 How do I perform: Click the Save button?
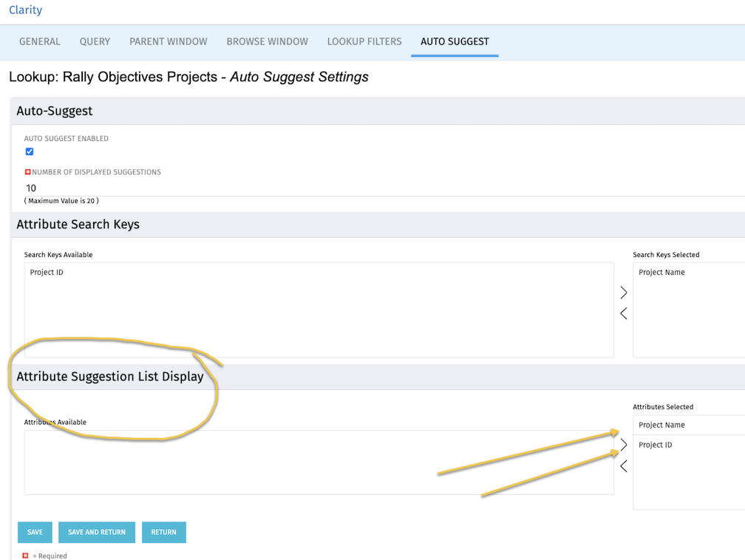click(x=35, y=532)
